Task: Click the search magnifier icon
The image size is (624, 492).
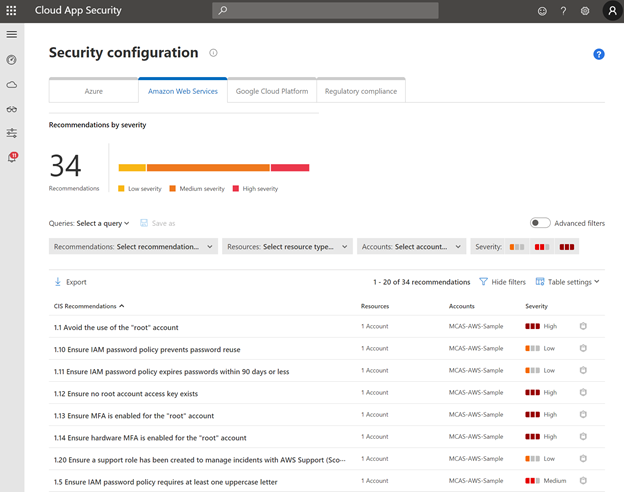Action: coord(223,10)
